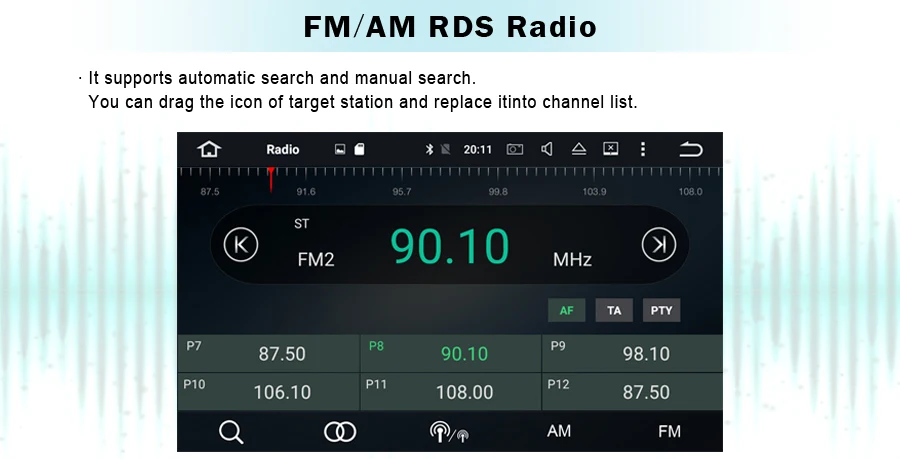Select preset P10 106.10

(269, 392)
